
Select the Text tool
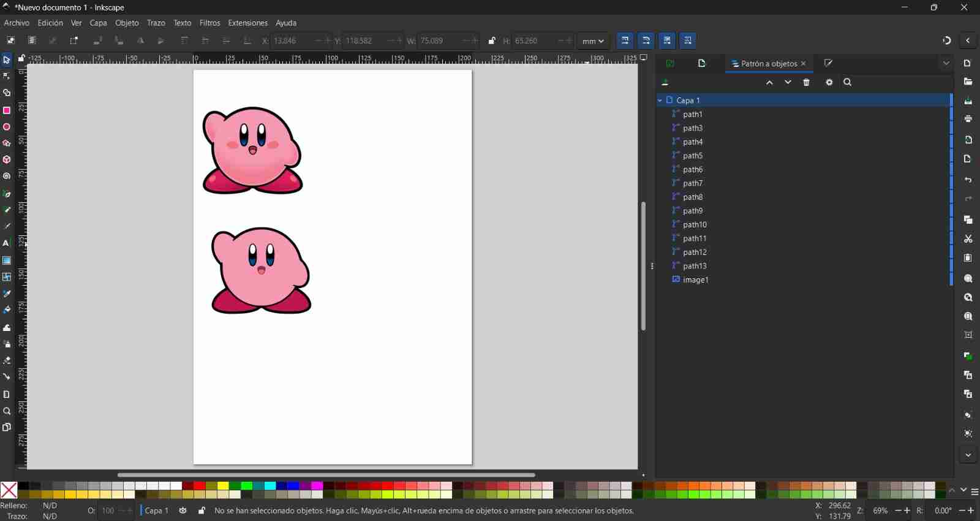7,243
